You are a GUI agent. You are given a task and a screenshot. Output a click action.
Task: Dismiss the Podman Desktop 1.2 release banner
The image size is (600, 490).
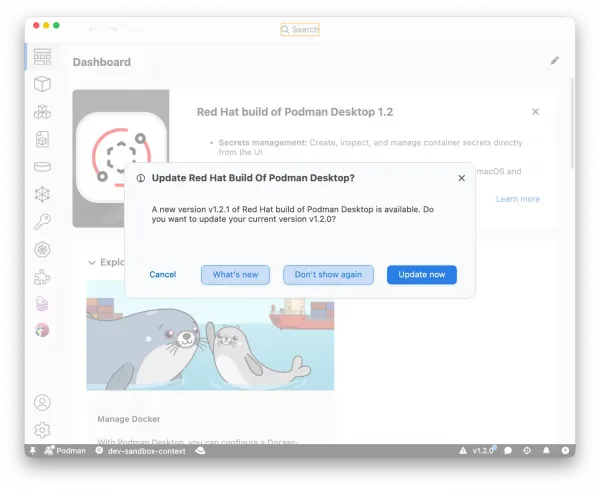[x=535, y=112]
